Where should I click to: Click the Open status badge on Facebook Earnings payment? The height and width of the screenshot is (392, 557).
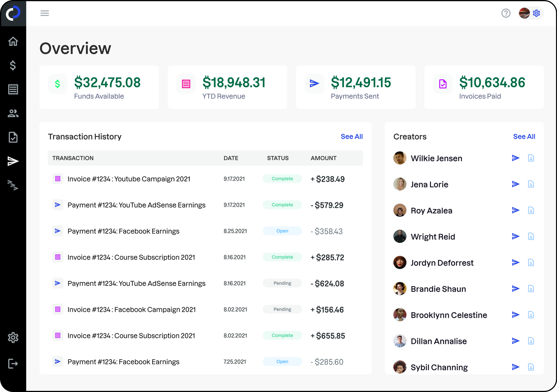click(282, 231)
